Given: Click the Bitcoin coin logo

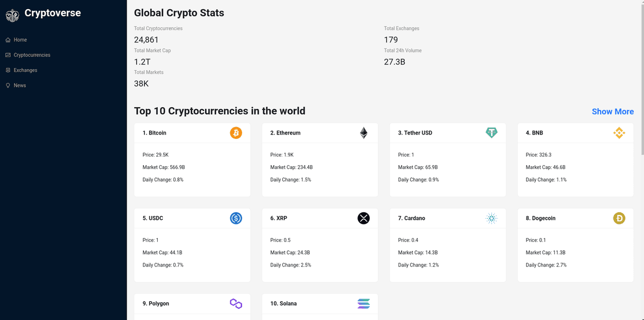Looking at the screenshot, I should point(236,133).
